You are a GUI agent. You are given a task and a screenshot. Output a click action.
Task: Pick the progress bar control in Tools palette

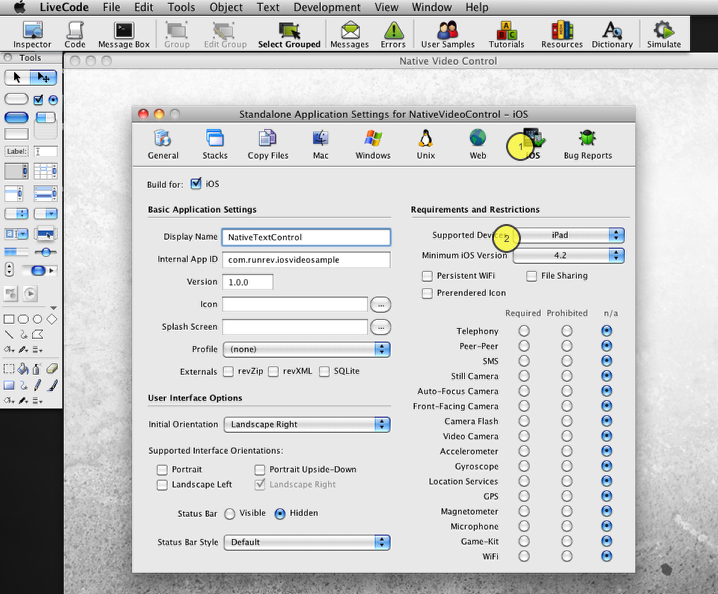tap(16, 252)
